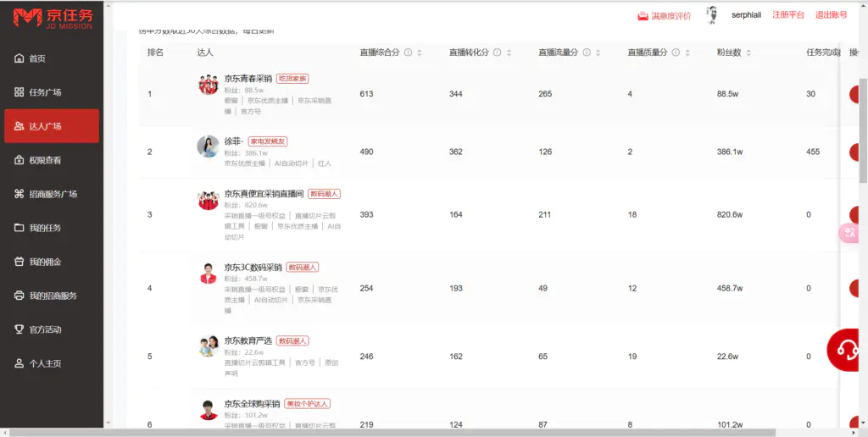Click the 吃货家族 tag

click(x=292, y=79)
